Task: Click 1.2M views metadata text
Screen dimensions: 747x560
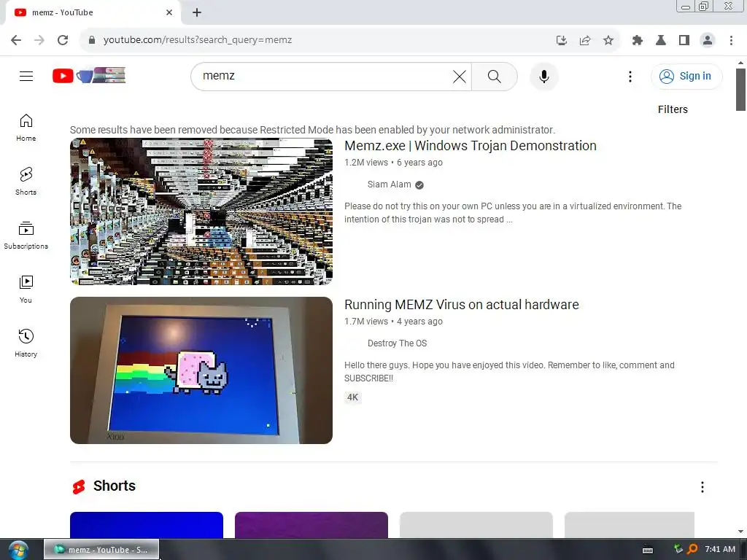Action: point(366,163)
